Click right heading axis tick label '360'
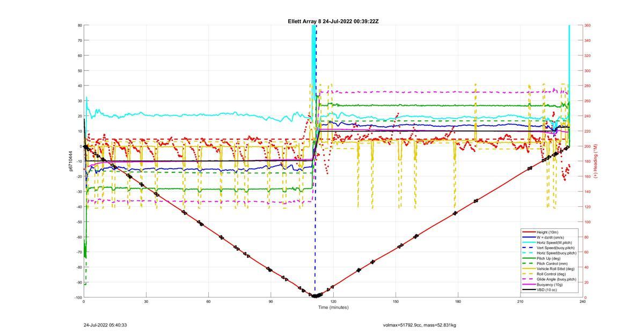Image resolution: width=644 pixels, height=334 pixels. tap(588, 25)
